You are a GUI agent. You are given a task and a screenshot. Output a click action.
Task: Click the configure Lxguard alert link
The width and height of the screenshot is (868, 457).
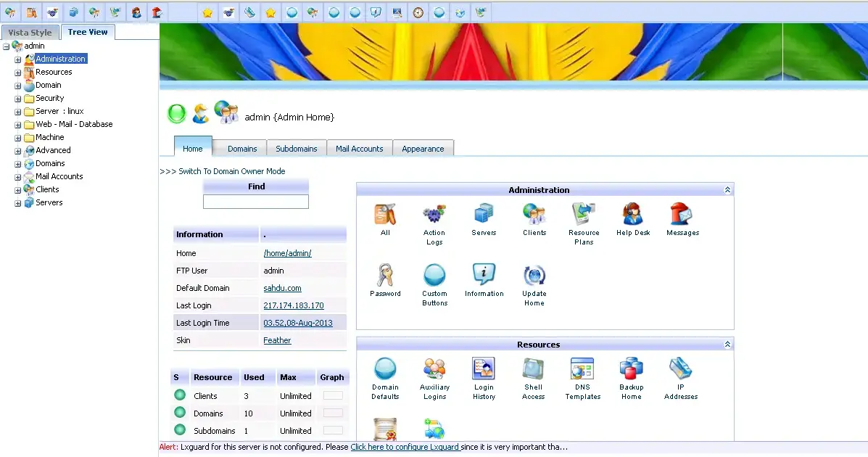[x=405, y=448]
